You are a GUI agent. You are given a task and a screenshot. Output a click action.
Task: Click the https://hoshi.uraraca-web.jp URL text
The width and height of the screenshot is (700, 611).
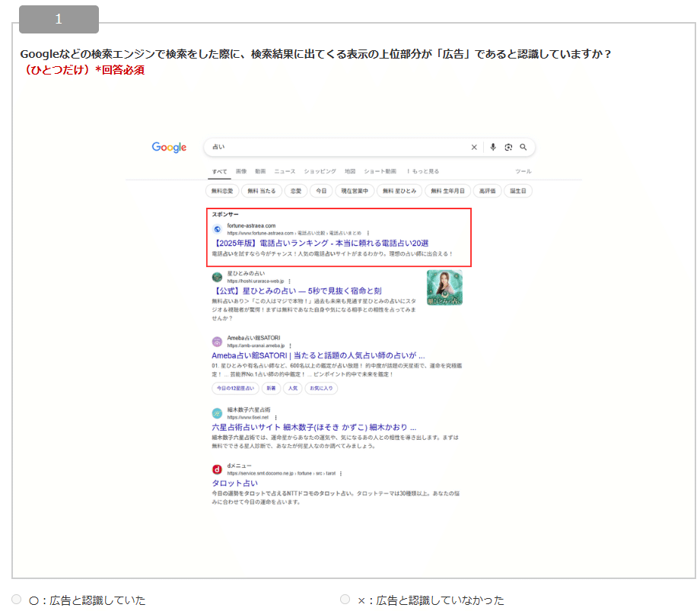pyautogui.click(x=256, y=282)
